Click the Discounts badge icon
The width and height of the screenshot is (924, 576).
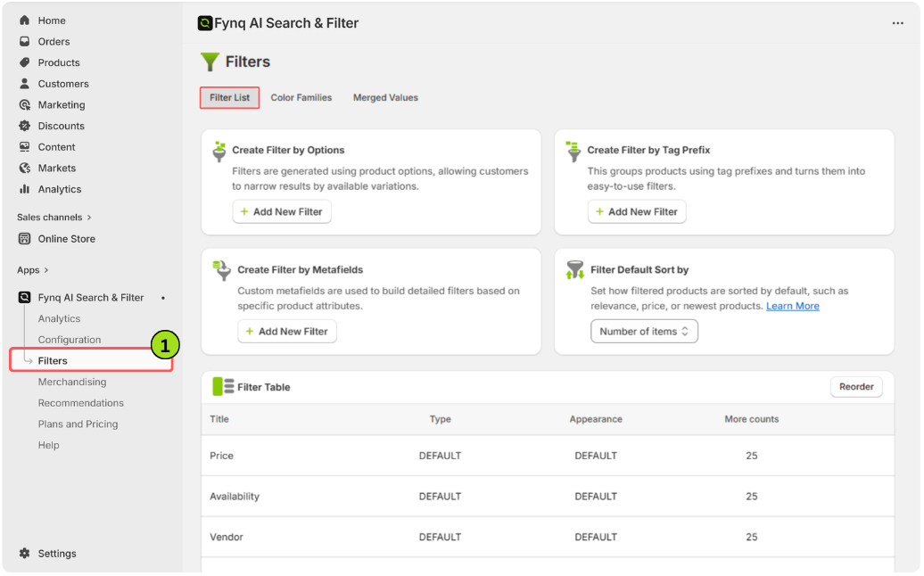(x=24, y=126)
